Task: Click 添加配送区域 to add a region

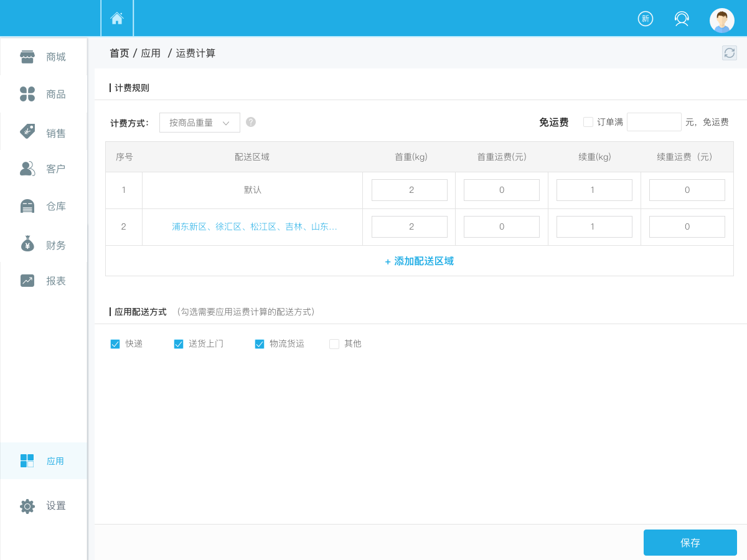Action: 419,261
